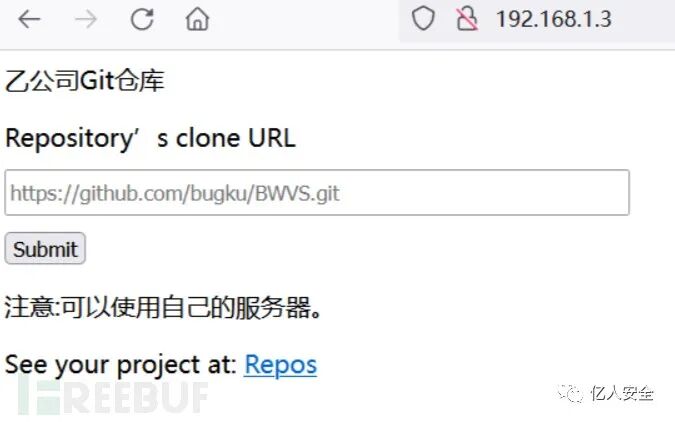Click the forward navigation arrow
Screen dimensions: 675x422
coord(85,19)
